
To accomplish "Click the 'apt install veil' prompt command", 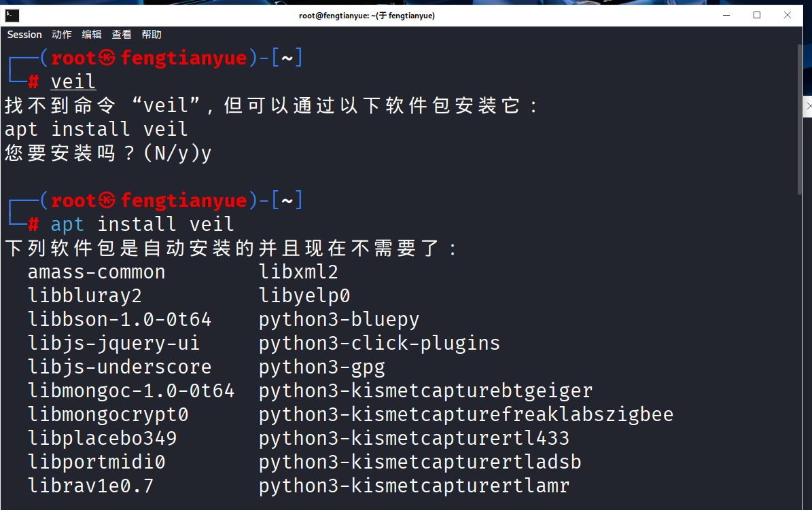I will click(142, 224).
